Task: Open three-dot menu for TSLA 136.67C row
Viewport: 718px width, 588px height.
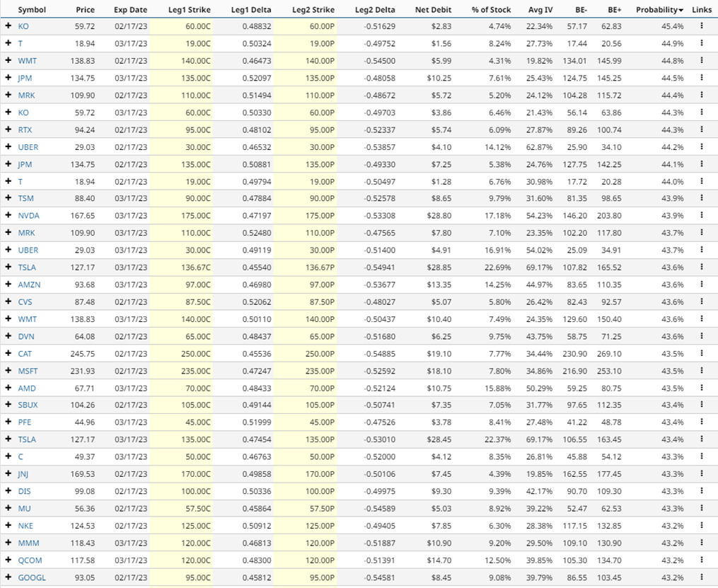Action: point(701,267)
